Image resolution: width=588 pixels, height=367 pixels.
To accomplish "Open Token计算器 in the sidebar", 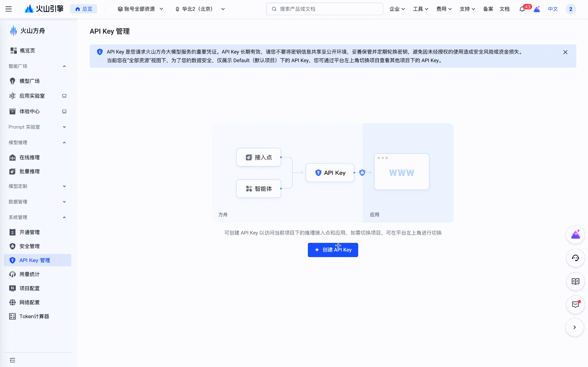I will click(34, 316).
